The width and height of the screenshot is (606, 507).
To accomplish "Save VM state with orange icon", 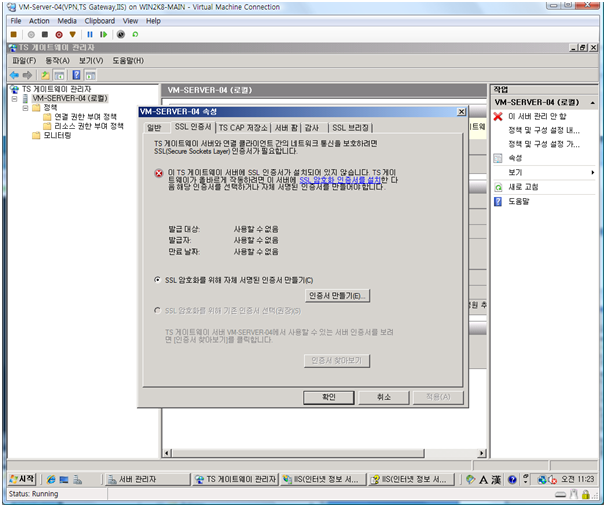I will point(72,34).
